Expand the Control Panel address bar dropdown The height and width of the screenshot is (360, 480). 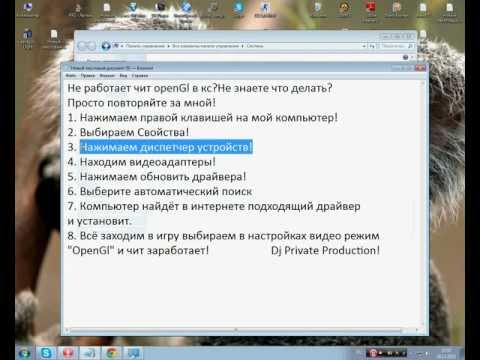[364, 46]
